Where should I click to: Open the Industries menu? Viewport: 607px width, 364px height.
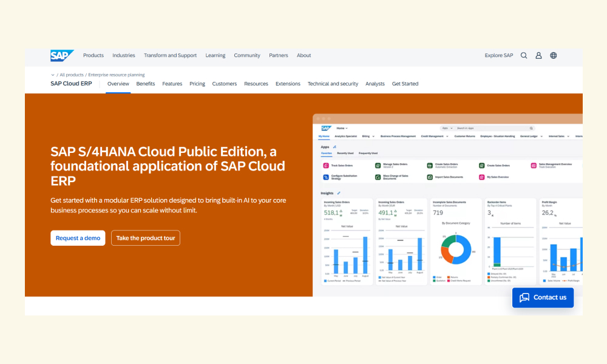coord(123,55)
